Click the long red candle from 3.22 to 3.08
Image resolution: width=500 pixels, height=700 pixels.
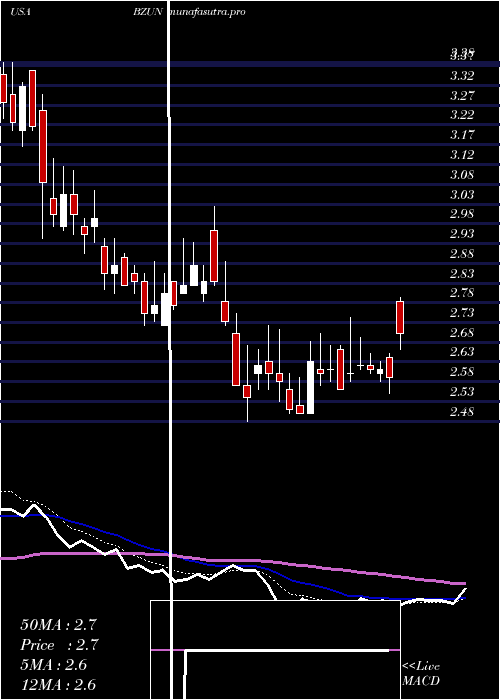pos(43,146)
